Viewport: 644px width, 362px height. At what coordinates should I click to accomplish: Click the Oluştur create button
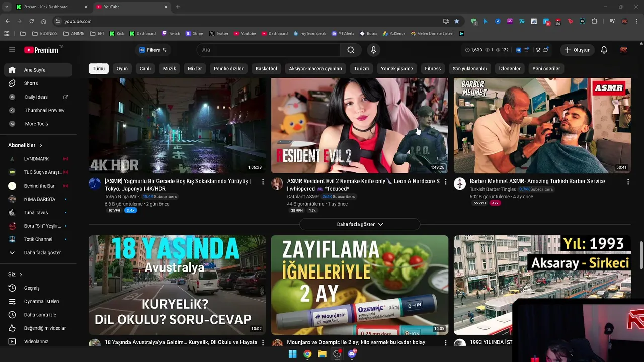click(577, 50)
